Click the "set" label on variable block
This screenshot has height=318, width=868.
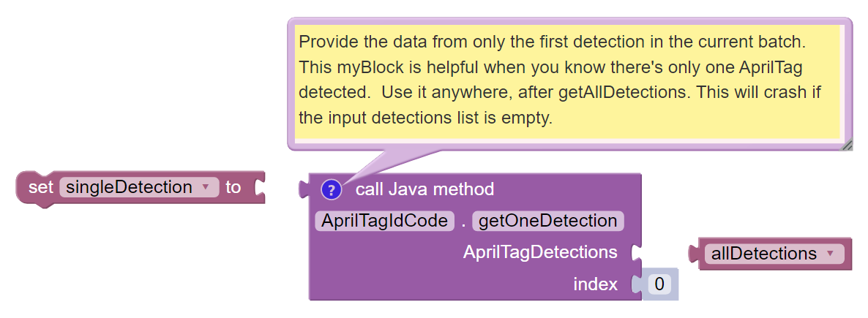[x=39, y=188]
